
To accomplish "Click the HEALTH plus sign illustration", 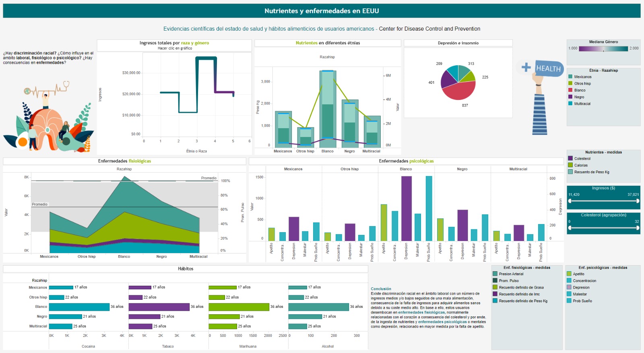I will (539, 98).
